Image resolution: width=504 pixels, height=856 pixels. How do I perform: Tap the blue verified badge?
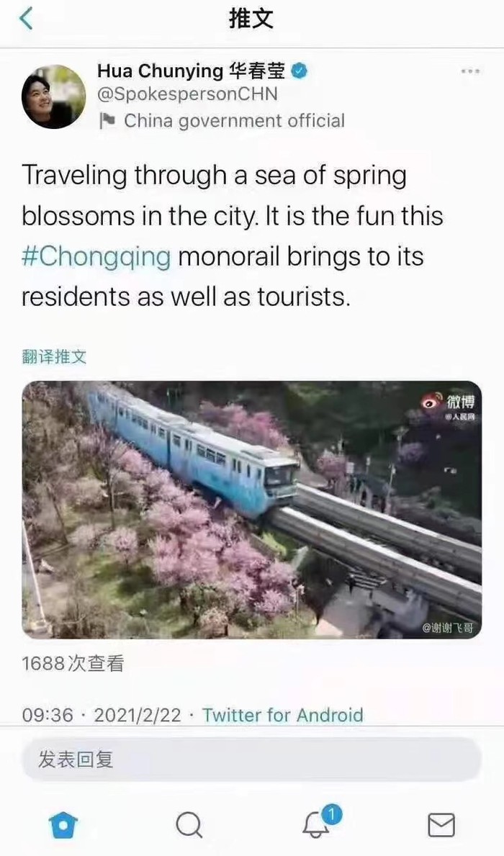click(300, 71)
